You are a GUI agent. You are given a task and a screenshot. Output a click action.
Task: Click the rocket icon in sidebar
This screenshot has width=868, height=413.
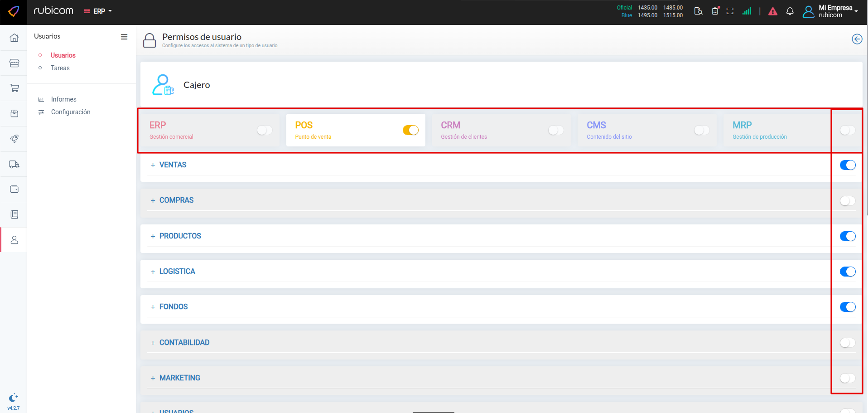pos(14,139)
